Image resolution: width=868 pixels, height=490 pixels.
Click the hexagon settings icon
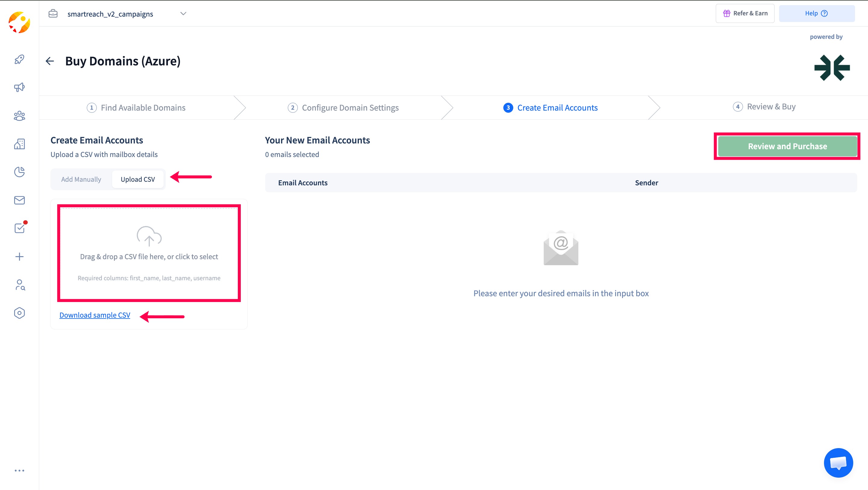pos(19,313)
